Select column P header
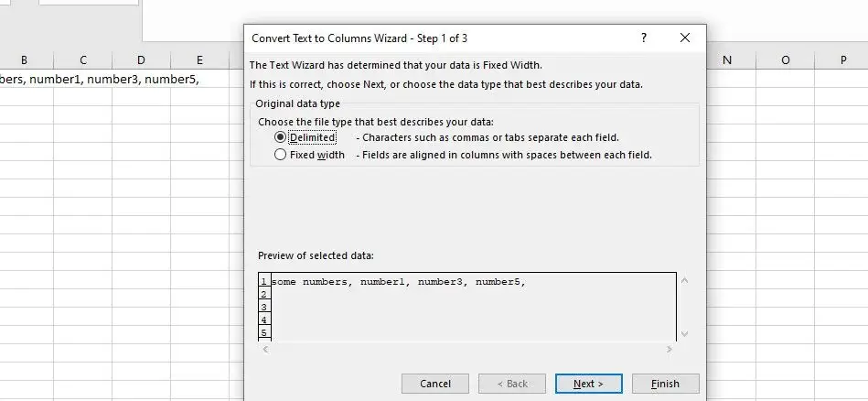The height and width of the screenshot is (401, 868). [x=843, y=60]
